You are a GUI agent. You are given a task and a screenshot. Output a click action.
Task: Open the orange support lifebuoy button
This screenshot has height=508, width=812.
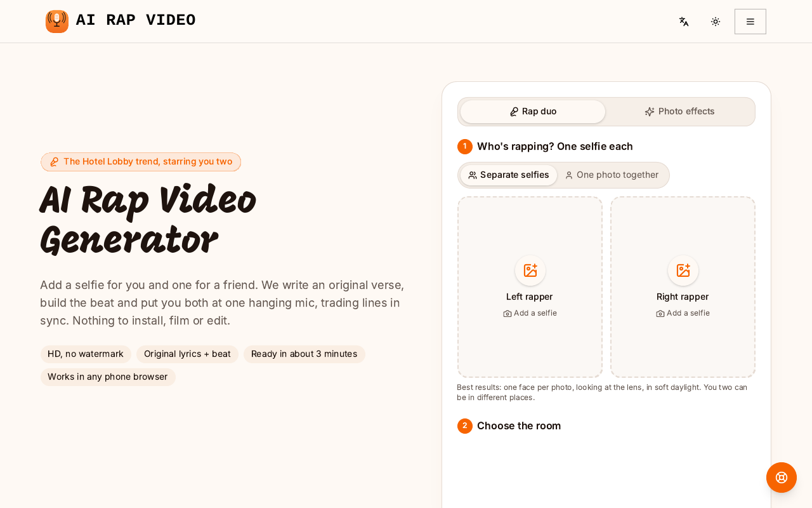click(x=782, y=478)
